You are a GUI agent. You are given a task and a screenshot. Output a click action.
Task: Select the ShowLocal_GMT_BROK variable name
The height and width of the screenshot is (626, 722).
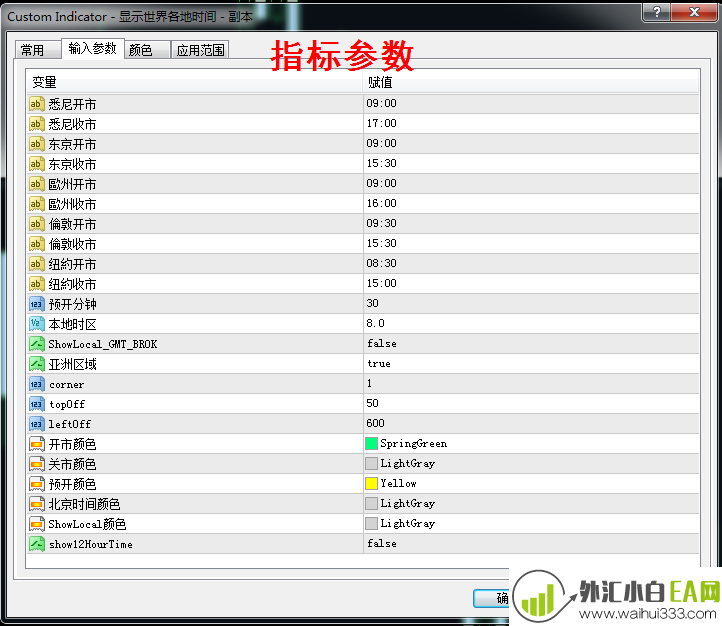[x=103, y=344]
